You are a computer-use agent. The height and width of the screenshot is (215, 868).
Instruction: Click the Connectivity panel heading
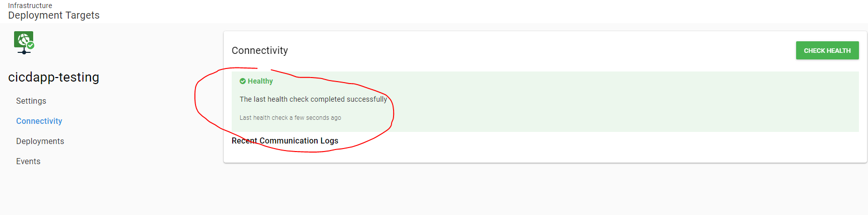pyautogui.click(x=260, y=50)
